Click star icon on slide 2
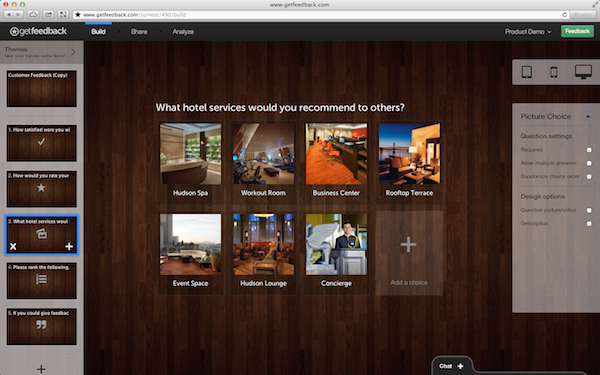The width and height of the screenshot is (600, 375). (41, 188)
